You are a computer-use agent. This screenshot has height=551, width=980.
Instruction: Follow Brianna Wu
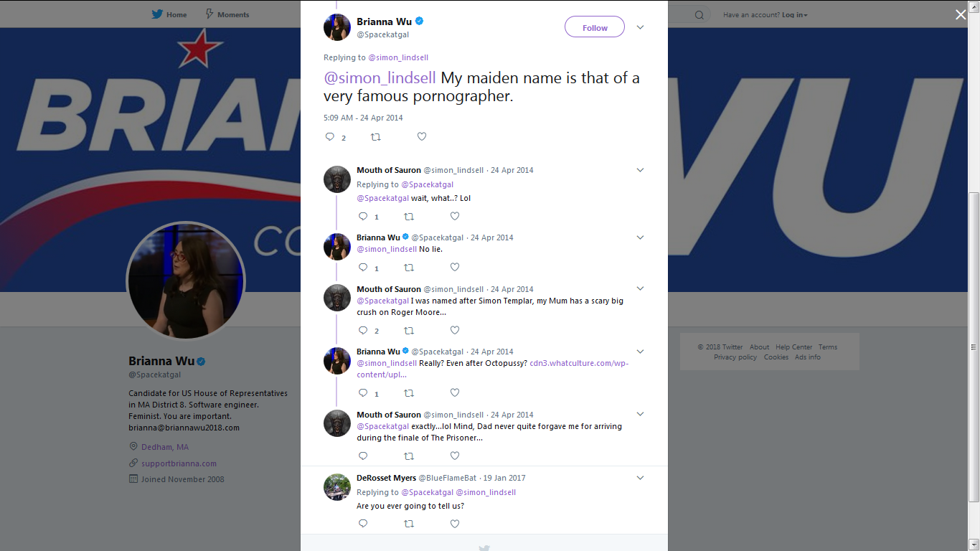(595, 27)
